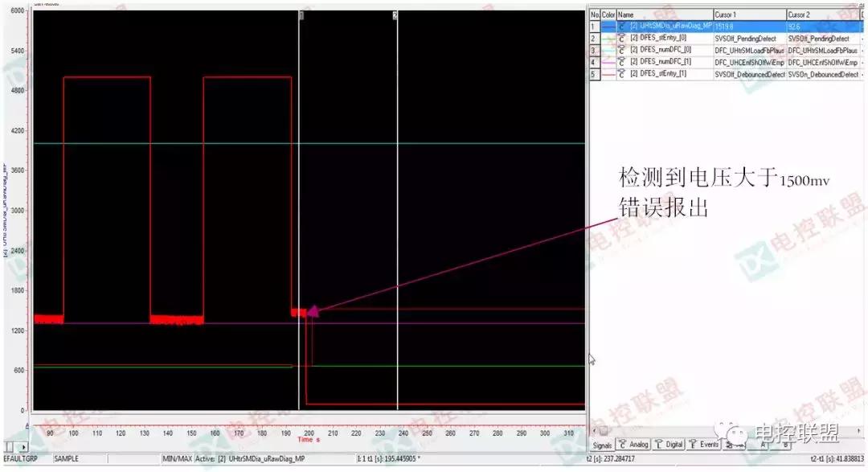Screen dimensions: 868x472
Task: Click the B cursor button
Action: pos(785,444)
